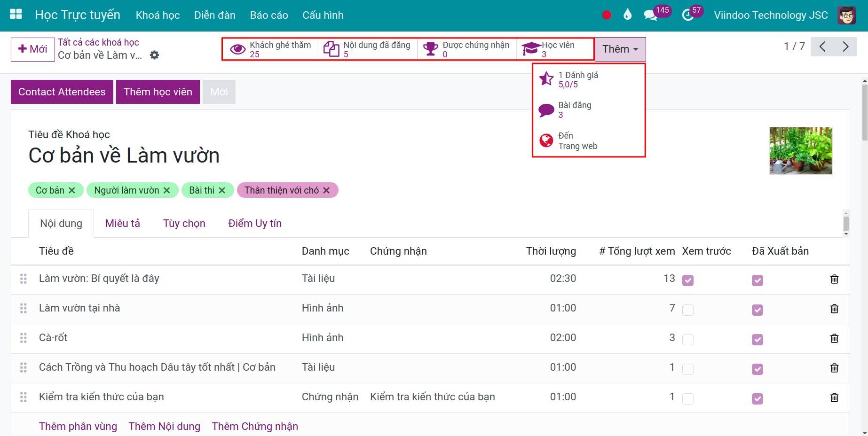Toggle Xem trước checkbox for Làm vườn tại nhà
The height and width of the screenshot is (436, 868).
(688, 310)
